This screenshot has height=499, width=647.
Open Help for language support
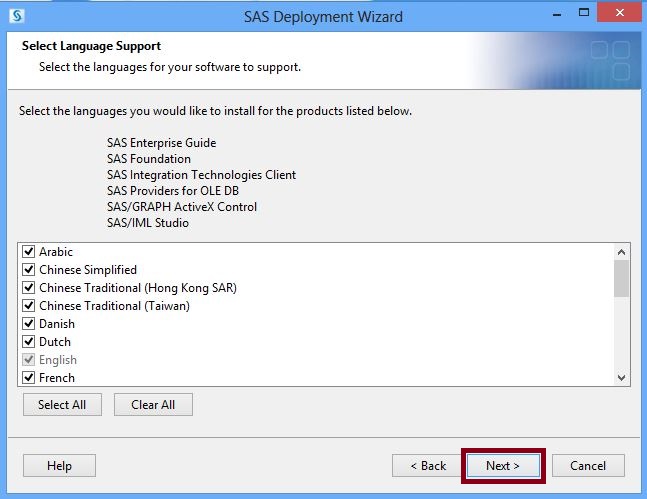click(59, 466)
